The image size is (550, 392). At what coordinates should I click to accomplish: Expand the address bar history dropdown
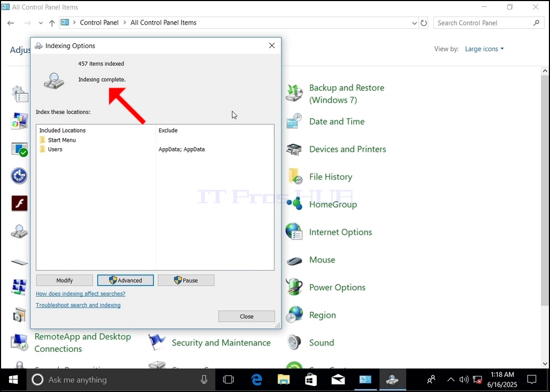point(414,23)
